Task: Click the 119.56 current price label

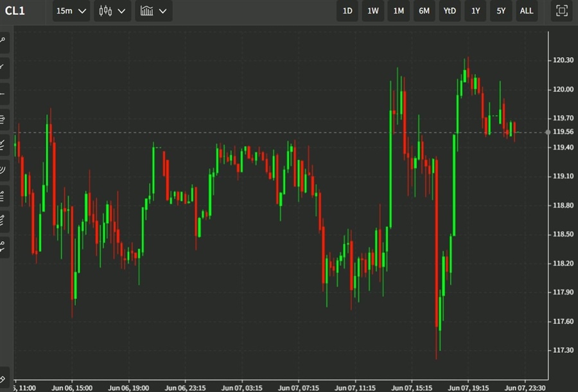Action: pyautogui.click(x=563, y=132)
